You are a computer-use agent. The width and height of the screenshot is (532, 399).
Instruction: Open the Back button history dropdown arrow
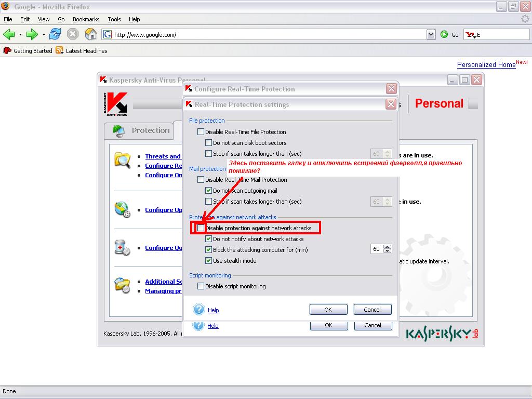click(x=20, y=34)
